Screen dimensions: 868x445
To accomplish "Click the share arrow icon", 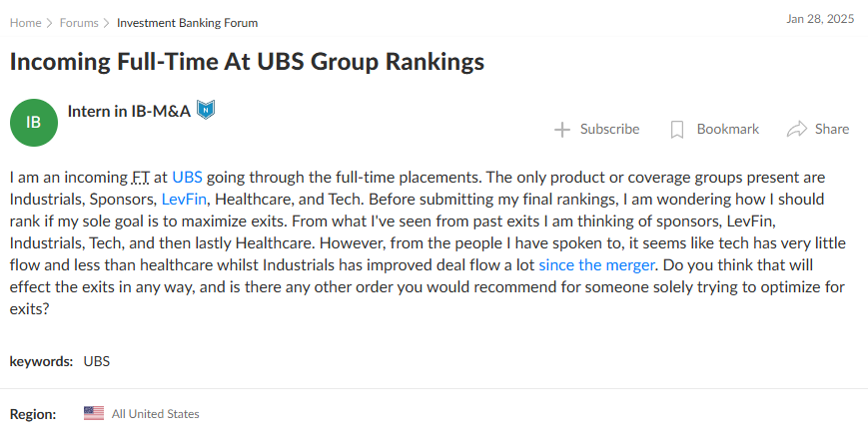I will pyautogui.click(x=797, y=130).
